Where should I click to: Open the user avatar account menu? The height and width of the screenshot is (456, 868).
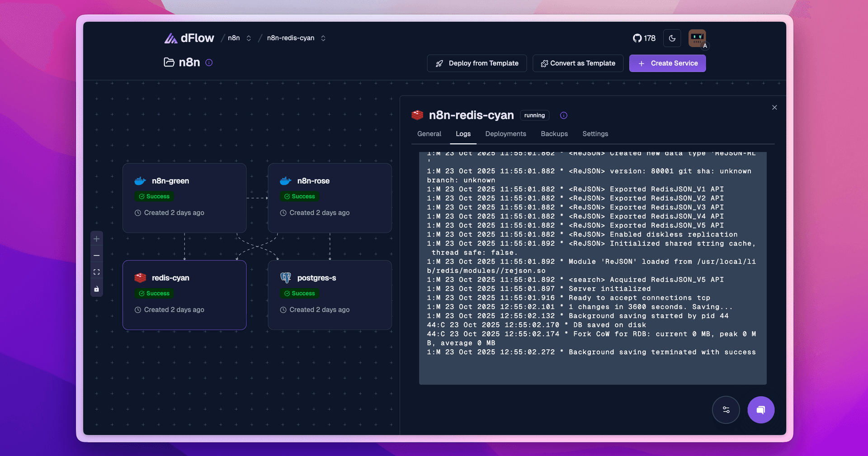[x=697, y=38]
